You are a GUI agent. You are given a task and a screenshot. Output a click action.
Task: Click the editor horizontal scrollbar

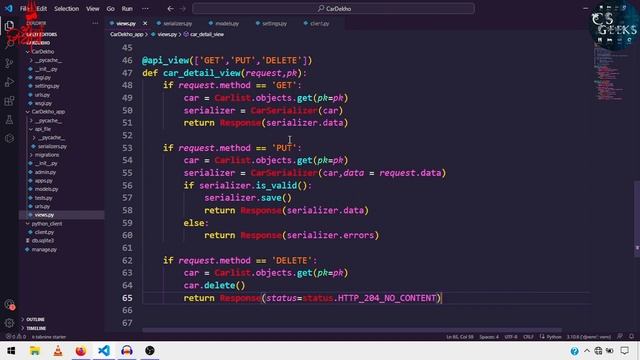pos(352,330)
